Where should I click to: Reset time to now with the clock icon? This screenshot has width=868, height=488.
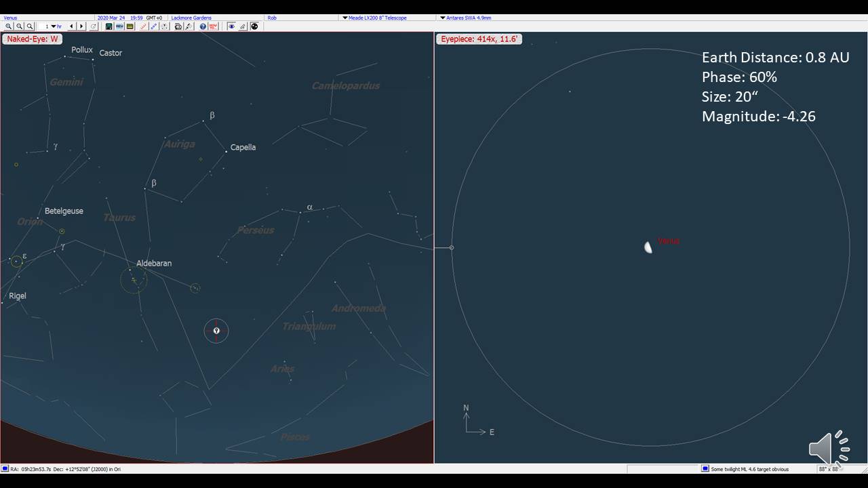(94, 26)
